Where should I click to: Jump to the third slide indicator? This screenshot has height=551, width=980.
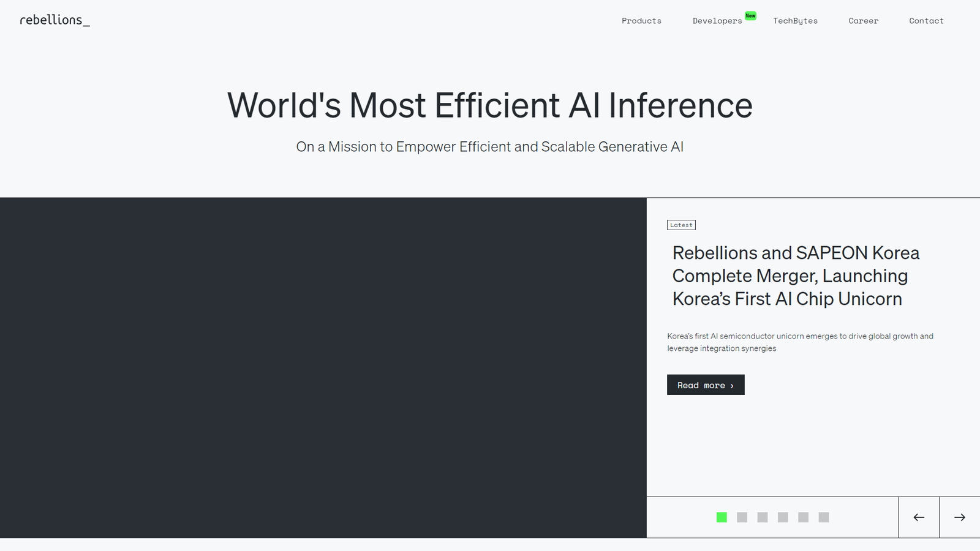coord(763,517)
